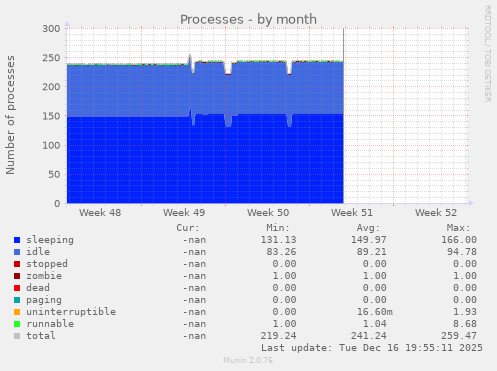
Task: Click the stopped legend color swatch
Action: tap(17, 264)
